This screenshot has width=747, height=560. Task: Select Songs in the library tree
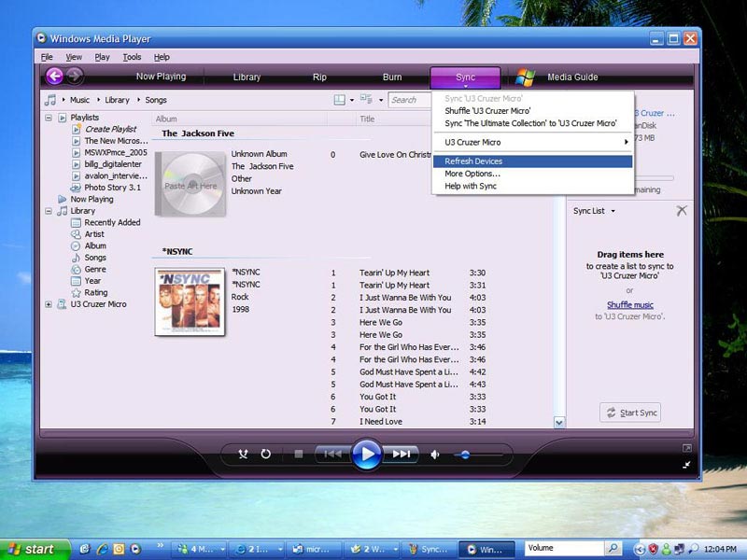pyautogui.click(x=95, y=258)
